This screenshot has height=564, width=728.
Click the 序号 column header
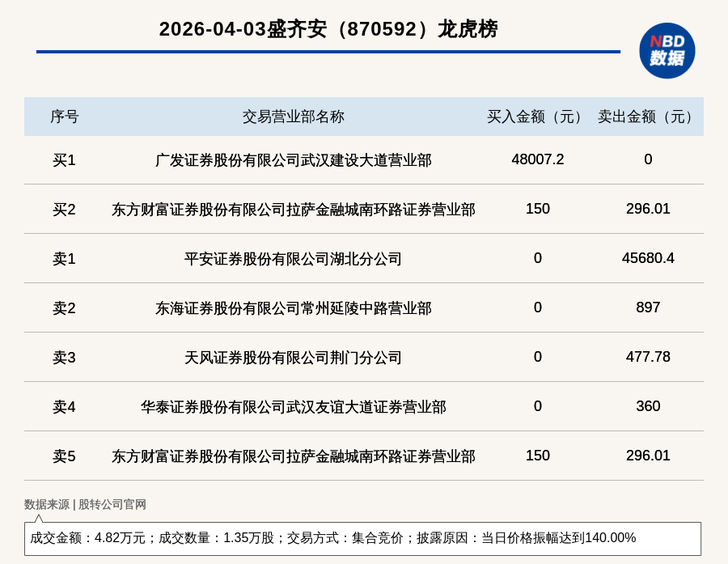[x=65, y=117]
